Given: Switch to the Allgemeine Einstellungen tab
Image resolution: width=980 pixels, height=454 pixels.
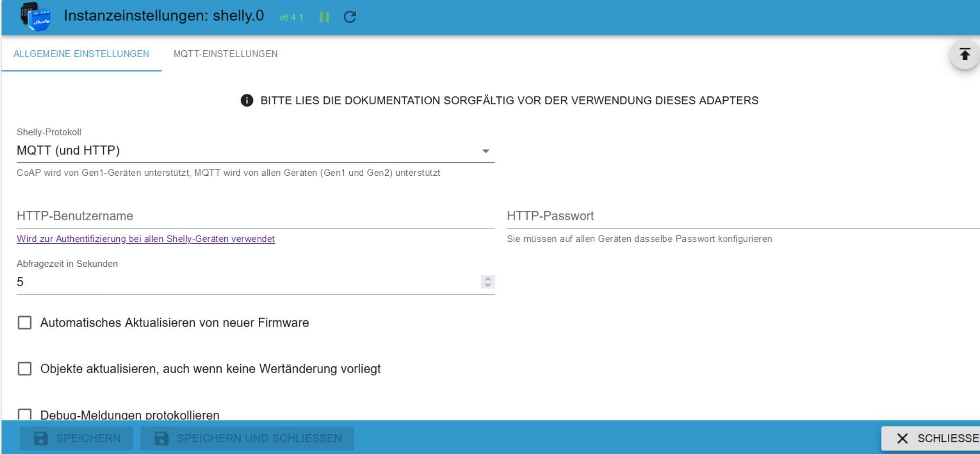Looking at the screenshot, I should pyautogui.click(x=81, y=54).
